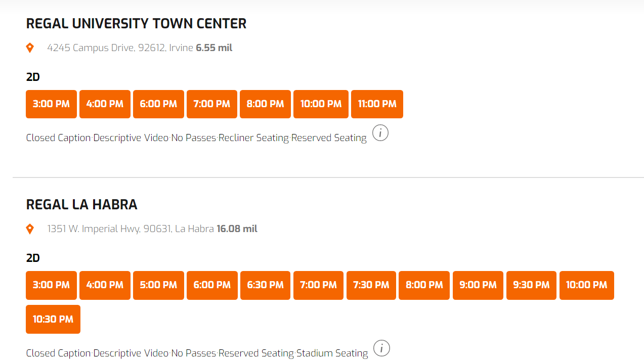Pick the 9:30 PM La Habra showtime

tap(531, 285)
